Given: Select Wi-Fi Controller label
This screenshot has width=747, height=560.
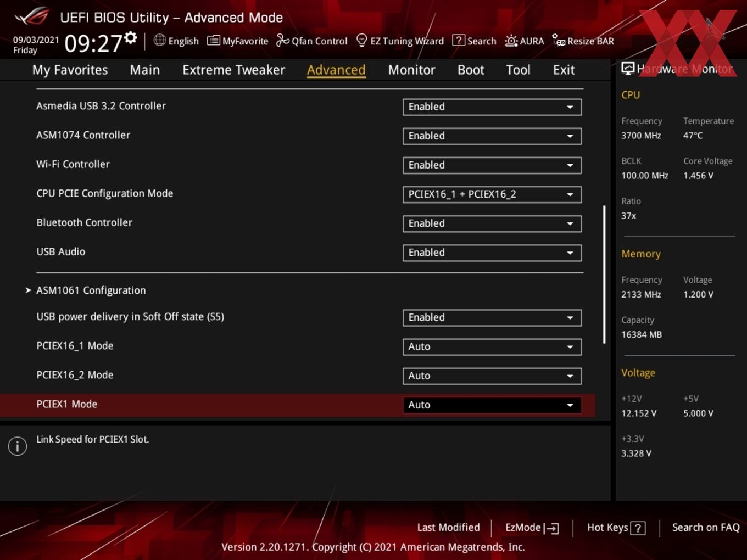Looking at the screenshot, I should point(73,164).
